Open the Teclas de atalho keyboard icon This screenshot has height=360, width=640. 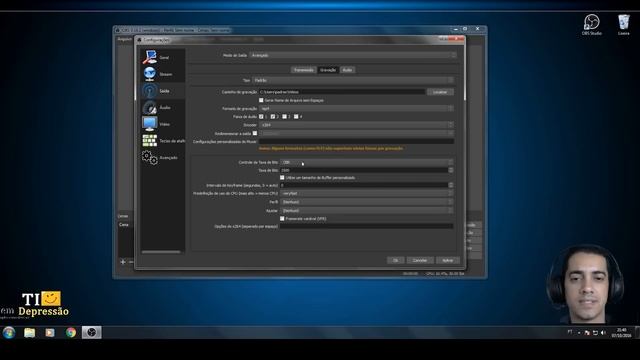pyautogui.click(x=149, y=140)
